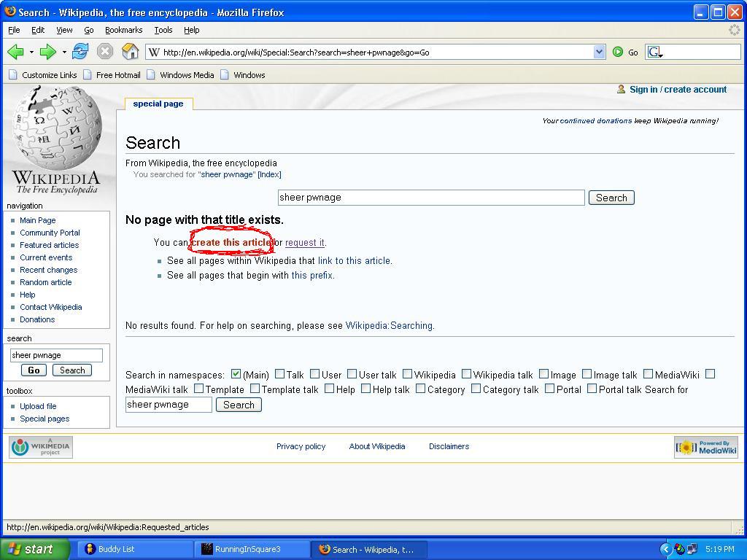Open the Windows Media bookmark
Viewport: 747px width, 560px height.
(x=181, y=75)
